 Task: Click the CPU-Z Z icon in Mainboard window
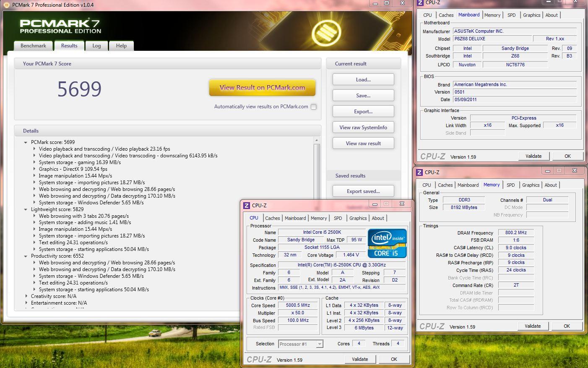pos(420,3)
